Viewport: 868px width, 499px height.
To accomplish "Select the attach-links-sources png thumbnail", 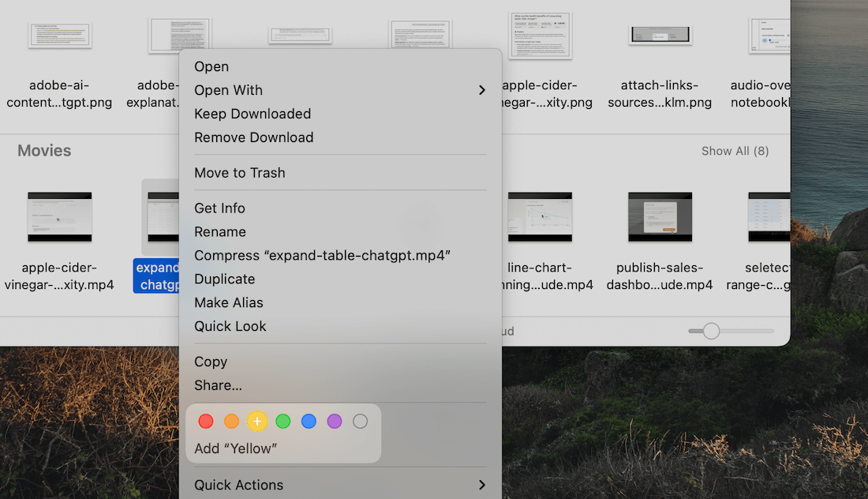I will pyautogui.click(x=660, y=34).
